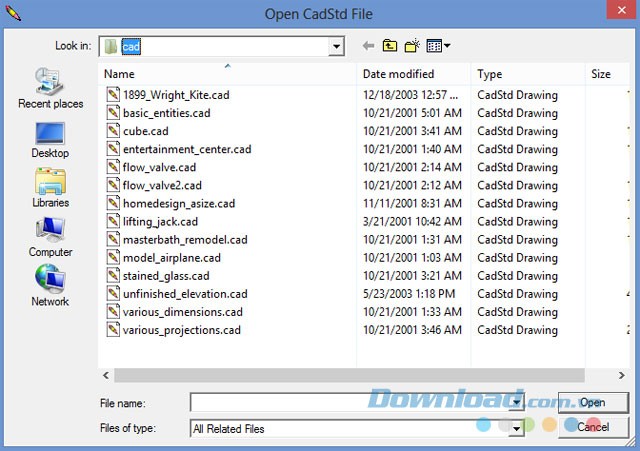Open Recent places in sidebar

coord(50,88)
